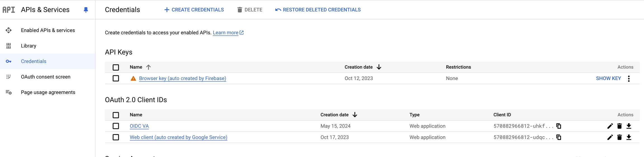Copy the OIDC VA client ID

click(x=559, y=126)
